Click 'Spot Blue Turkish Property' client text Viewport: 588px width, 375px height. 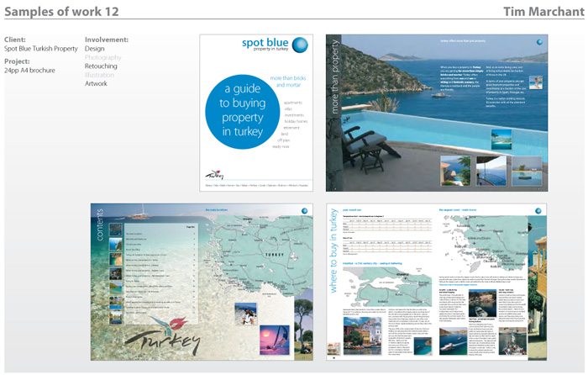pyautogui.click(x=41, y=49)
